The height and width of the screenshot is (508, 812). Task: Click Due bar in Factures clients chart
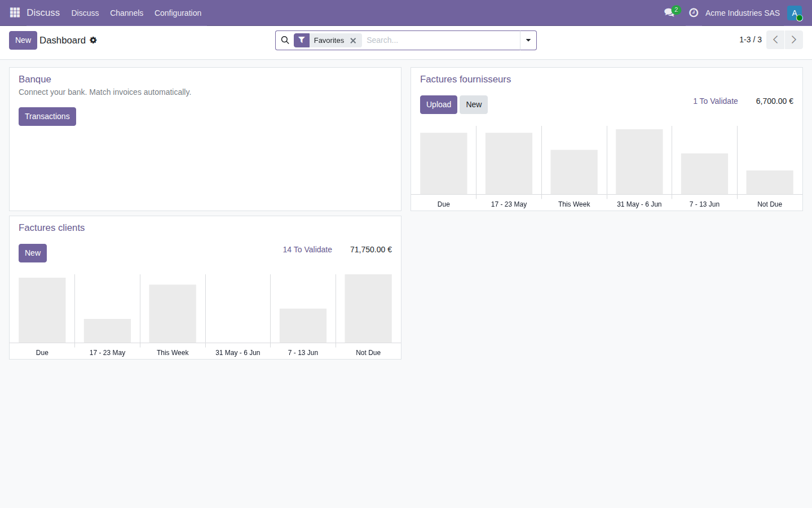point(42,310)
